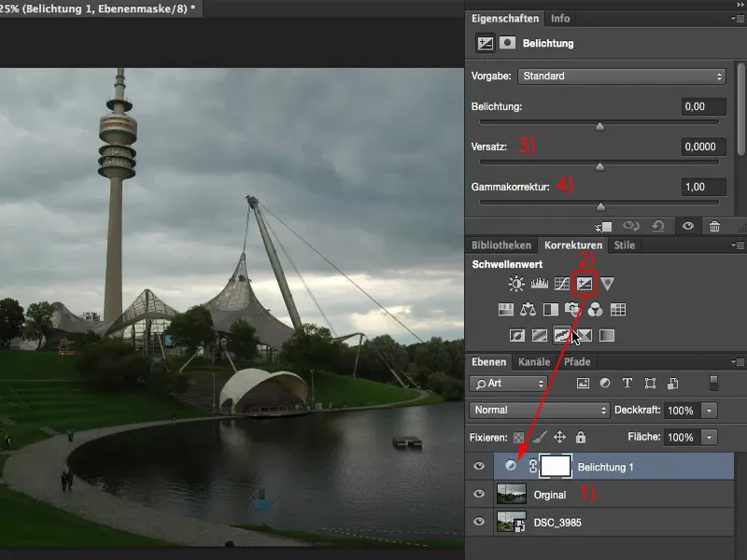Open the Korrekturen panel menu
The height and width of the screenshot is (560, 747).
(x=738, y=245)
